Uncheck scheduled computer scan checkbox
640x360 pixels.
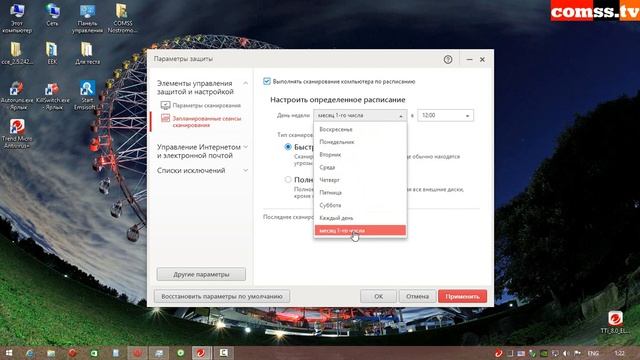[x=267, y=82]
